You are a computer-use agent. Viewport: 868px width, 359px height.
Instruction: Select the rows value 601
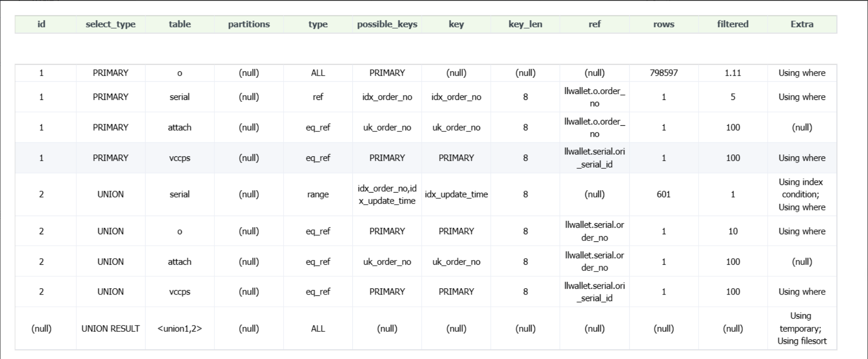[664, 195]
